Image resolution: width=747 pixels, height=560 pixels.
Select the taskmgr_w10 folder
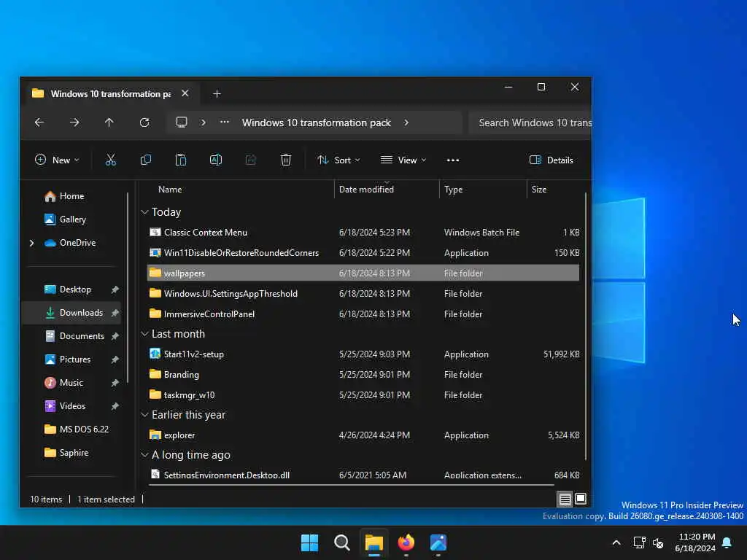pos(363,394)
